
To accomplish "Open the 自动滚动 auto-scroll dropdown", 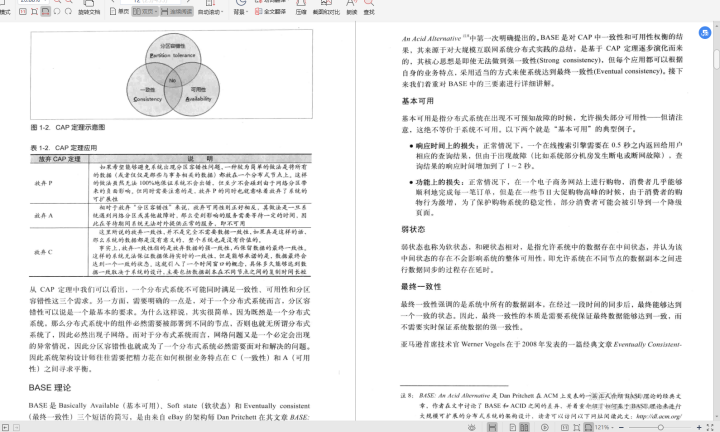I will [x=210, y=12].
